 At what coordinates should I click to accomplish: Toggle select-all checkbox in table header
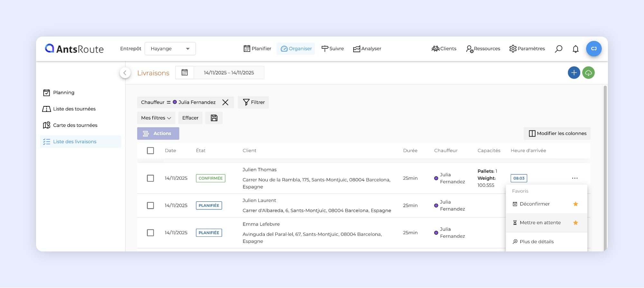150,151
